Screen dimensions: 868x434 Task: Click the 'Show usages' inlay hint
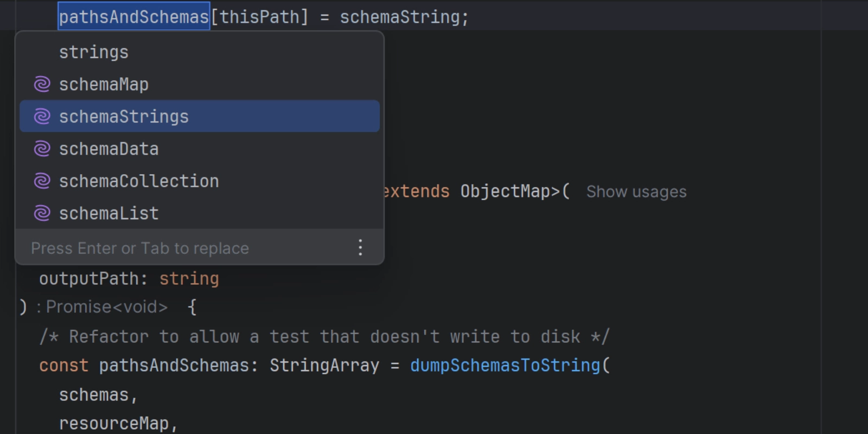tap(636, 192)
